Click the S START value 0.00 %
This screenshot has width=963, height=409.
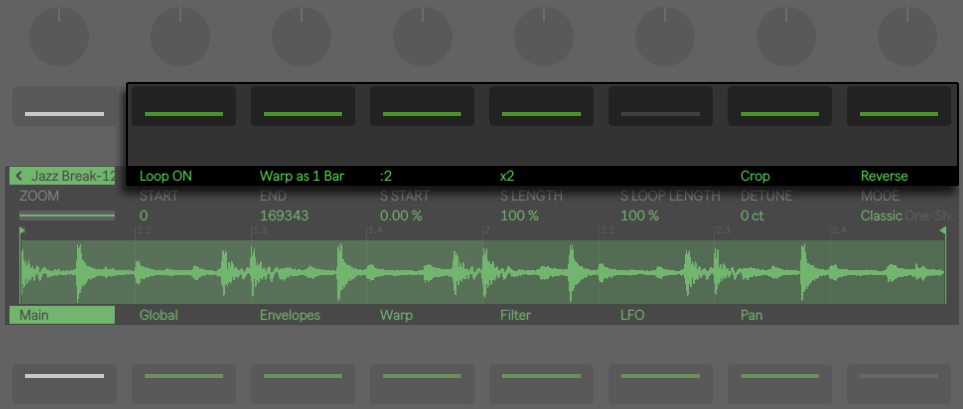[x=401, y=216]
